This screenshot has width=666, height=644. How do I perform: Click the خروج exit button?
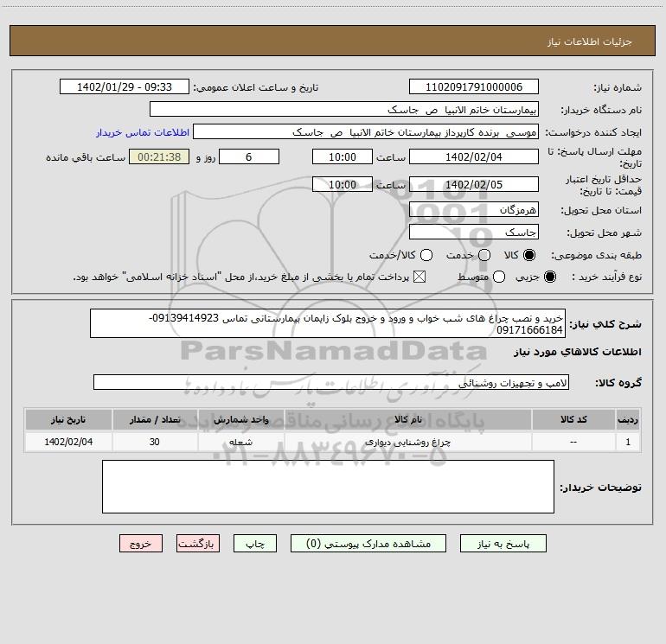(141, 544)
